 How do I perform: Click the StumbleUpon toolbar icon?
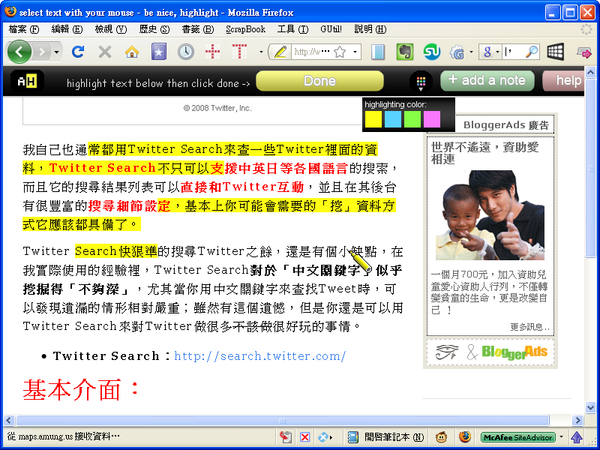(432, 52)
